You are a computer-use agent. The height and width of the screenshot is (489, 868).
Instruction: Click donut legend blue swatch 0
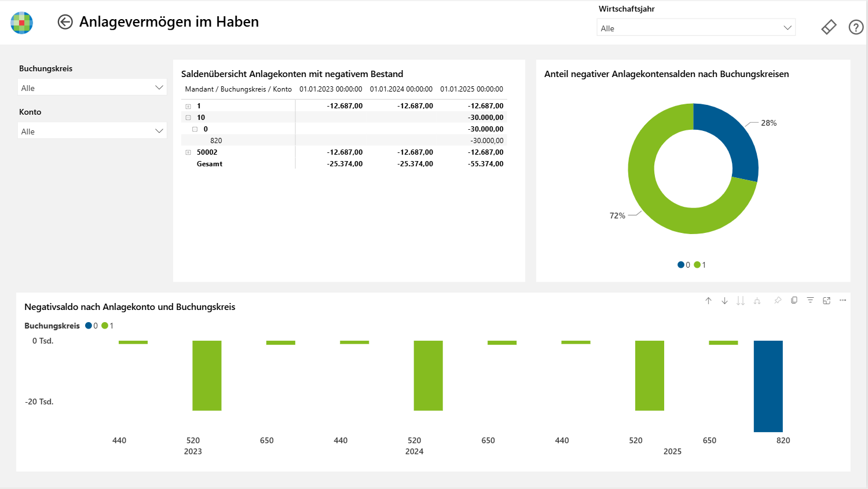(x=681, y=265)
